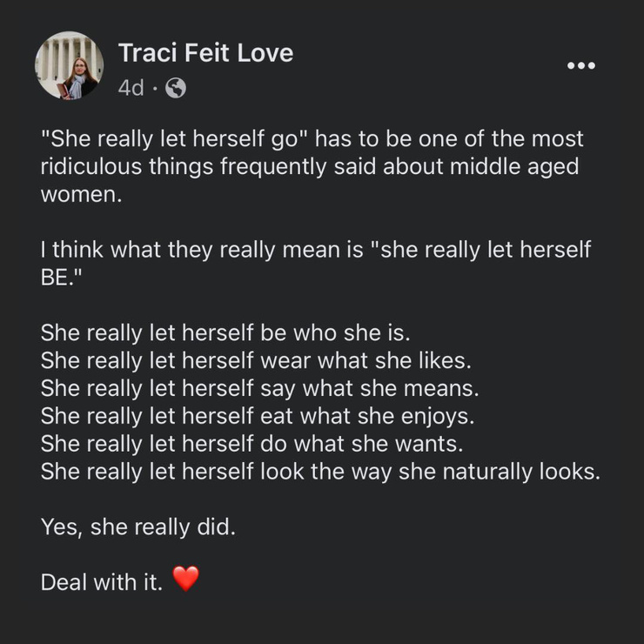The image size is (644, 644).
Task: Click the line "do what she wants"
Action: 252,444
